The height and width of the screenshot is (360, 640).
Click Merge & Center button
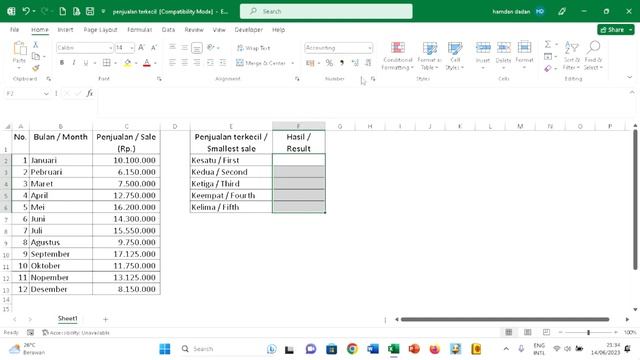[261, 63]
